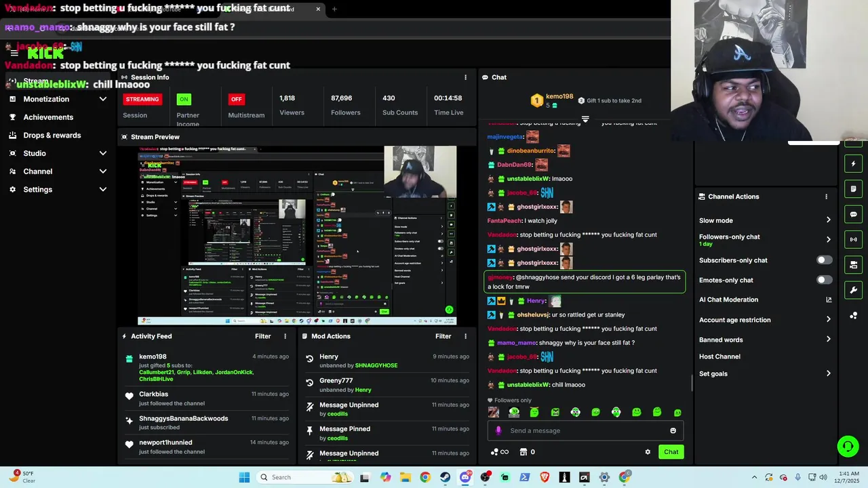Click Greeny777 in Mod Actions

(x=336, y=381)
